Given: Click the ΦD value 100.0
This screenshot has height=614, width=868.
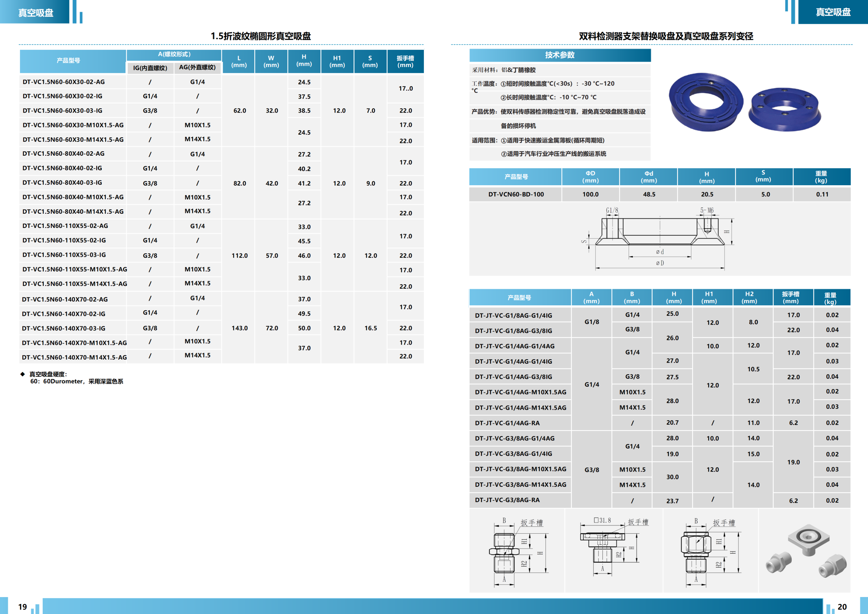Looking at the screenshot, I should [x=591, y=194].
